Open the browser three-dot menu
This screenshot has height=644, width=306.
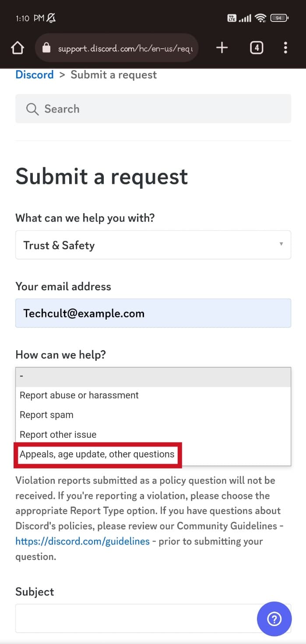click(x=285, y=48)
